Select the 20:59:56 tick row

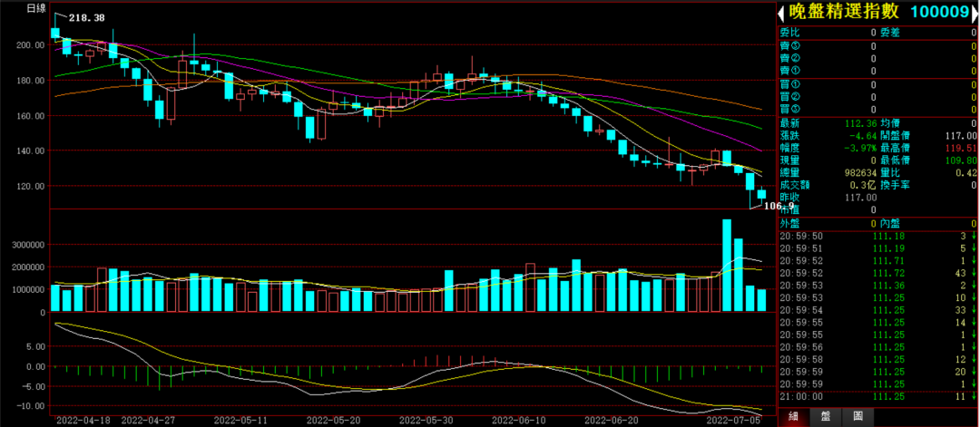[877, 347]
